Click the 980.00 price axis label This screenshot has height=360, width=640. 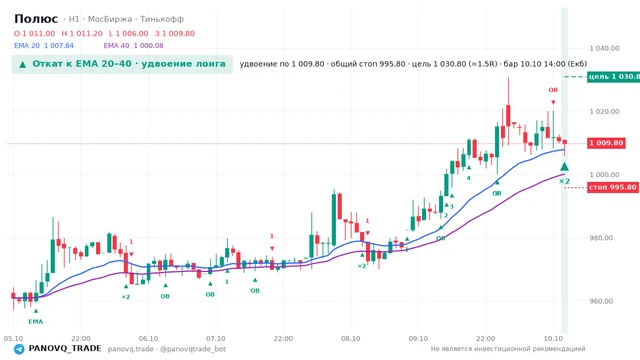pyautogui.click(x=601, y=238)
